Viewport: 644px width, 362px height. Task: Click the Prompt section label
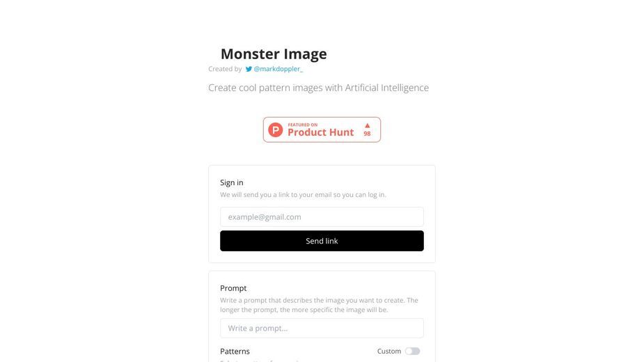click(233, 288)
